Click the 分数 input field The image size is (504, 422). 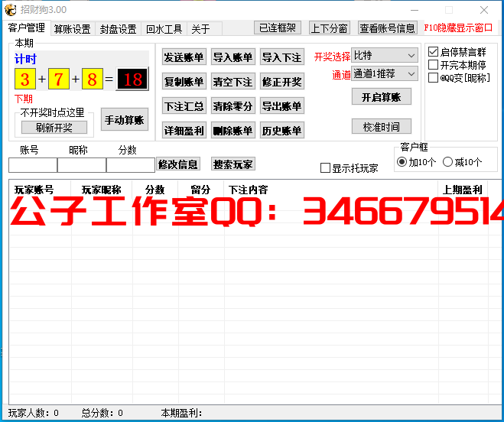131,165
